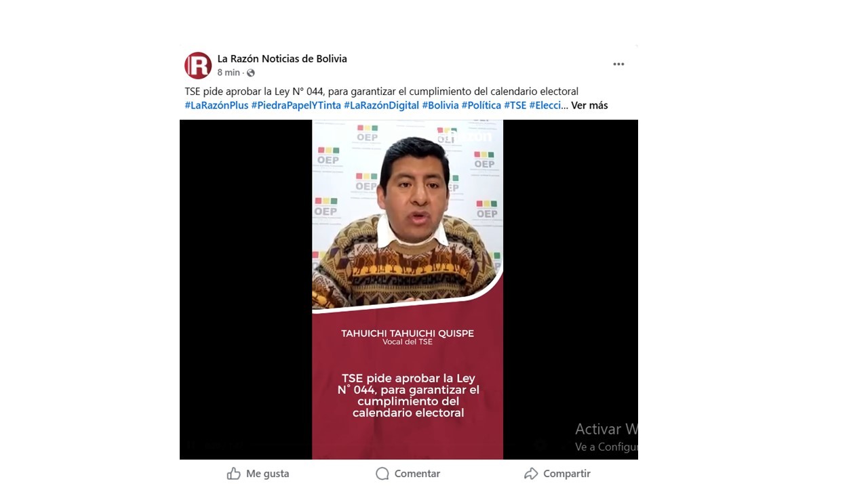Open the La Razón red logo avatar
868x488 pixels.
(x=198, y=65)
